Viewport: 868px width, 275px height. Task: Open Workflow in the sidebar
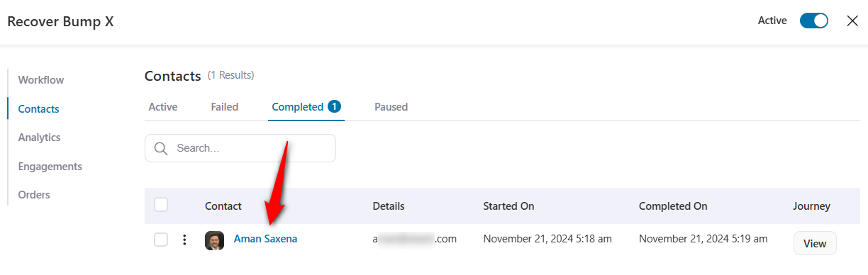pos(41,80)
